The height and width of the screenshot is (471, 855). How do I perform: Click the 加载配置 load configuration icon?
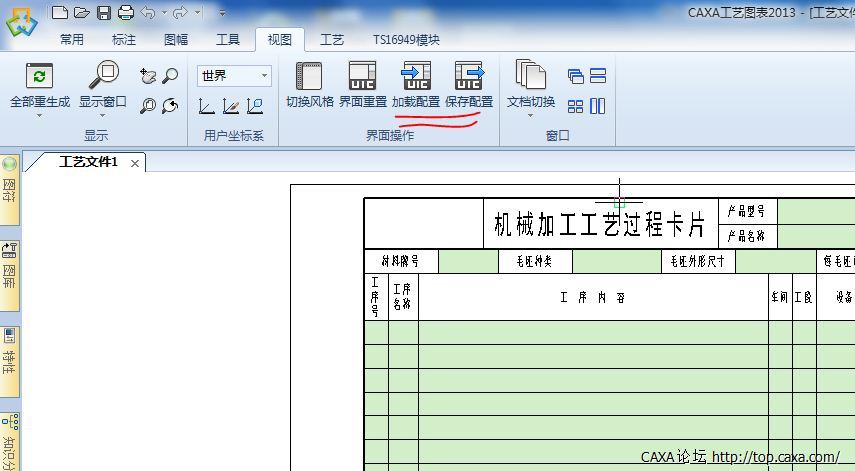[x=415, y=77]
